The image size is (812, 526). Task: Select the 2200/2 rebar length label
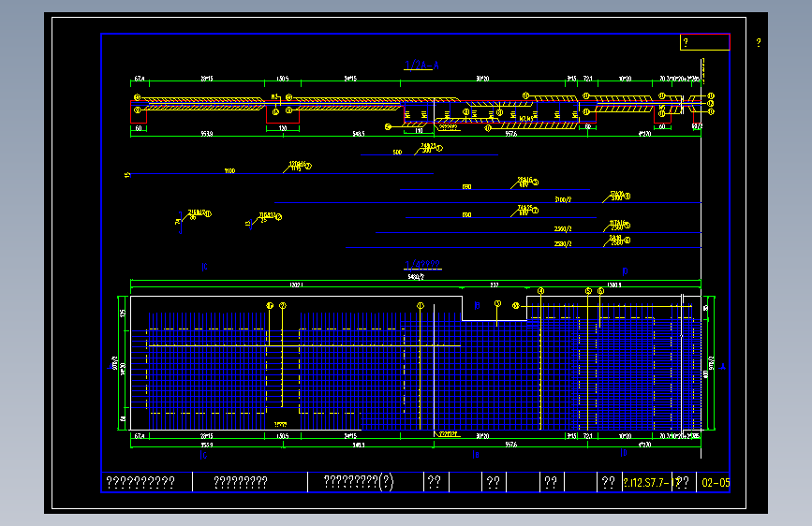(x=563, y=244)
